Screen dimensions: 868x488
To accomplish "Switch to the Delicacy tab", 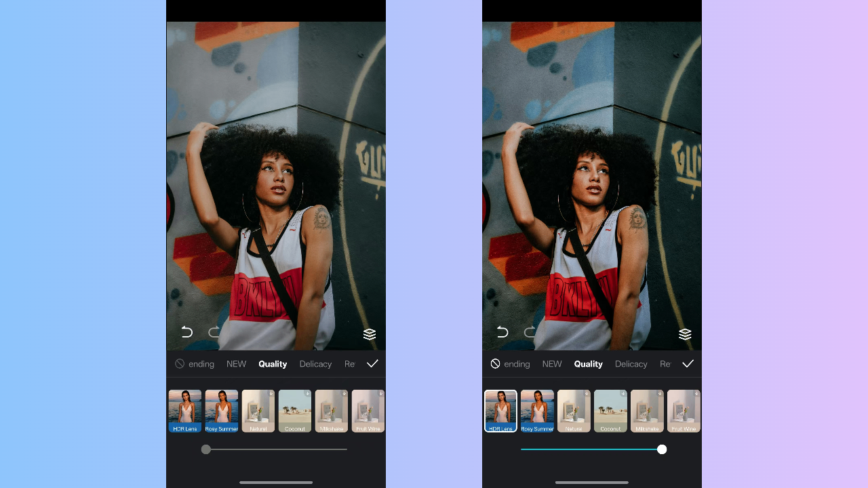I will (x=315, y=364).
